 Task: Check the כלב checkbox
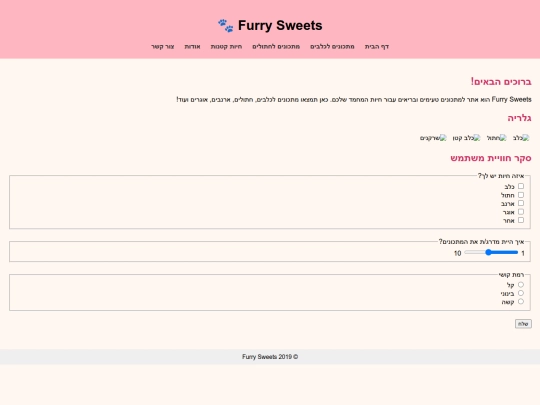[x=521, y=186]
